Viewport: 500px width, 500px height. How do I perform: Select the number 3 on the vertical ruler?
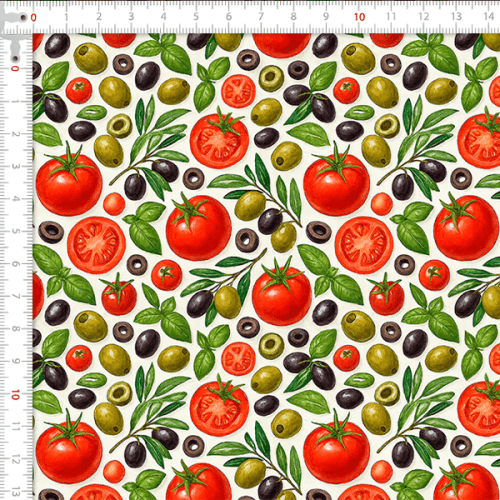click(x=15, y=166)
